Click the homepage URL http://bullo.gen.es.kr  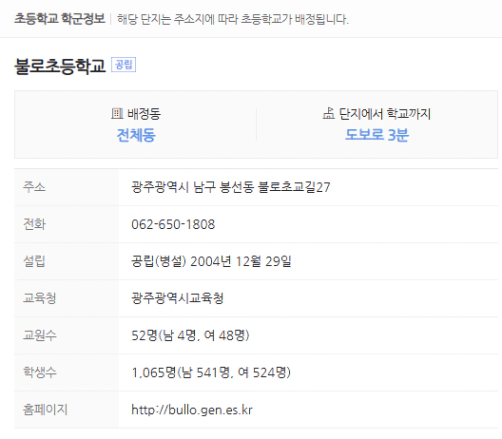(192, 410)
